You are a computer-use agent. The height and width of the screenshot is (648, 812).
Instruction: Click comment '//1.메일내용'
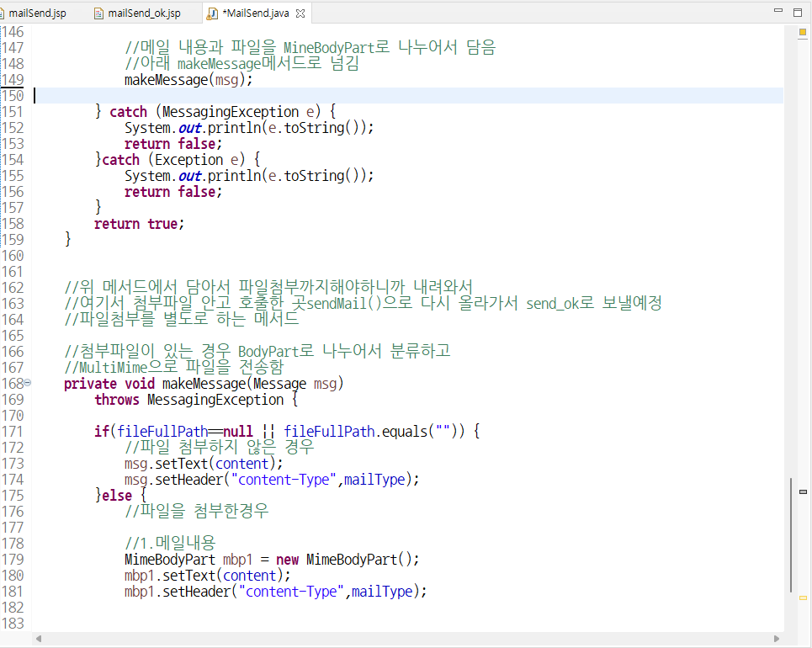click(170, 544)
